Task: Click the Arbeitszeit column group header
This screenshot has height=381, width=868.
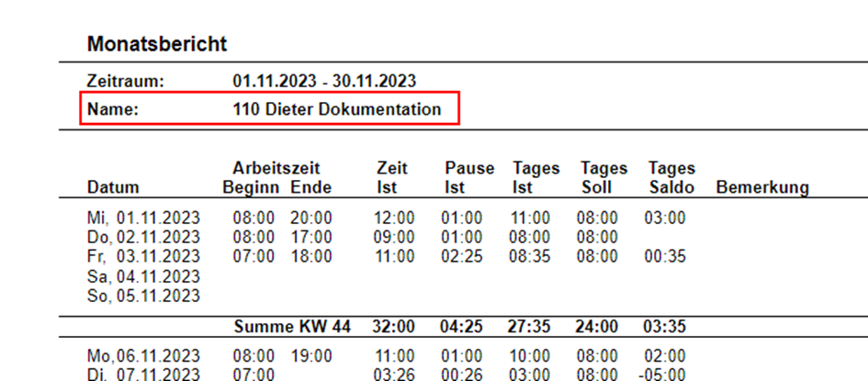Action: 276,168
